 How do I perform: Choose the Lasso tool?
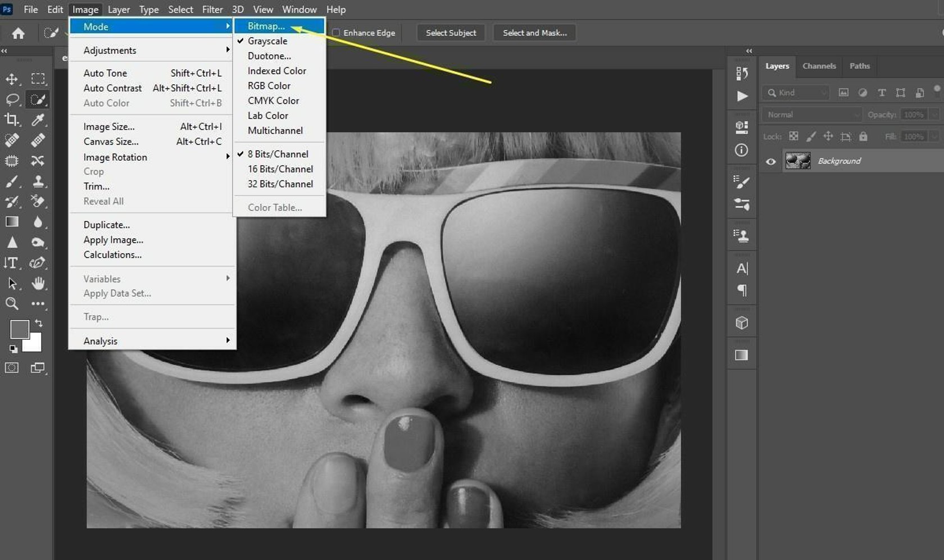pyautogui.click(x=12, y=99)
